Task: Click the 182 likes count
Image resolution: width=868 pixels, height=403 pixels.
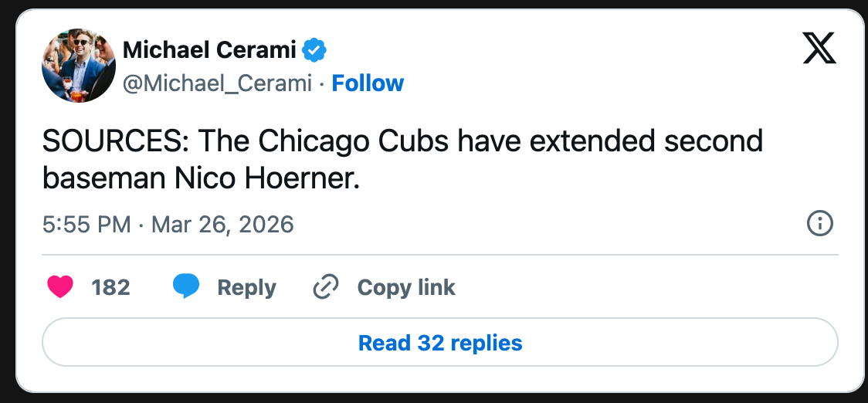Action: tap(110, 287)
